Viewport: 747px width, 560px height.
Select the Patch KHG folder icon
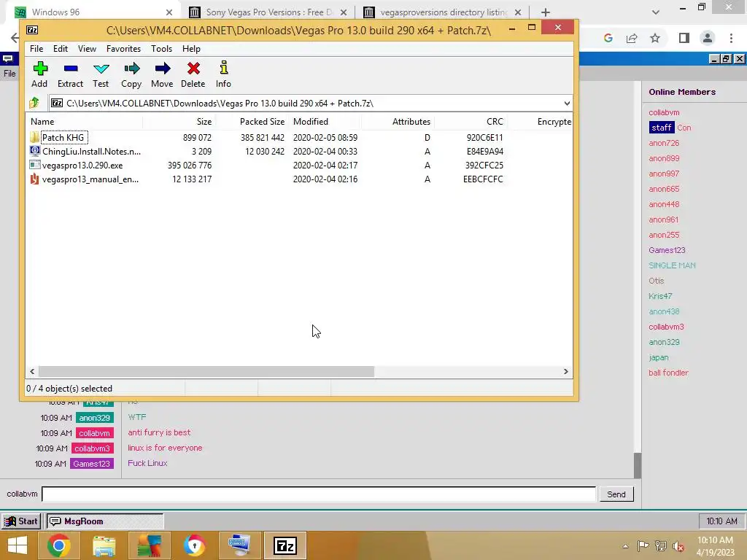coord(35,138)
